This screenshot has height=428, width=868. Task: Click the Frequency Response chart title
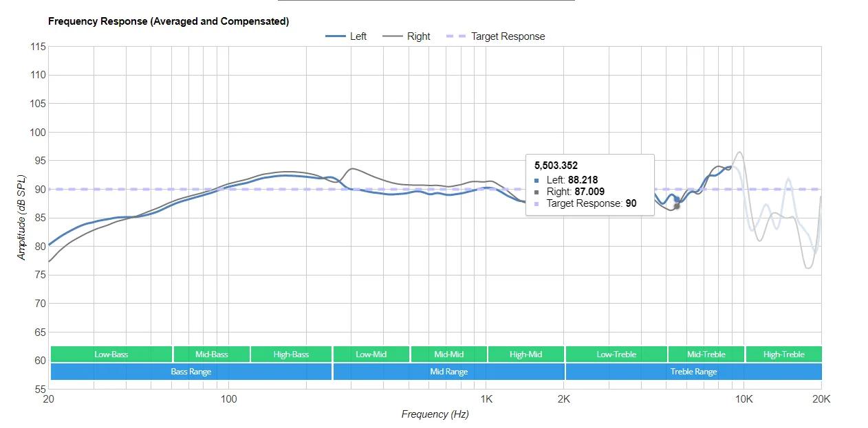coord(169,21)
